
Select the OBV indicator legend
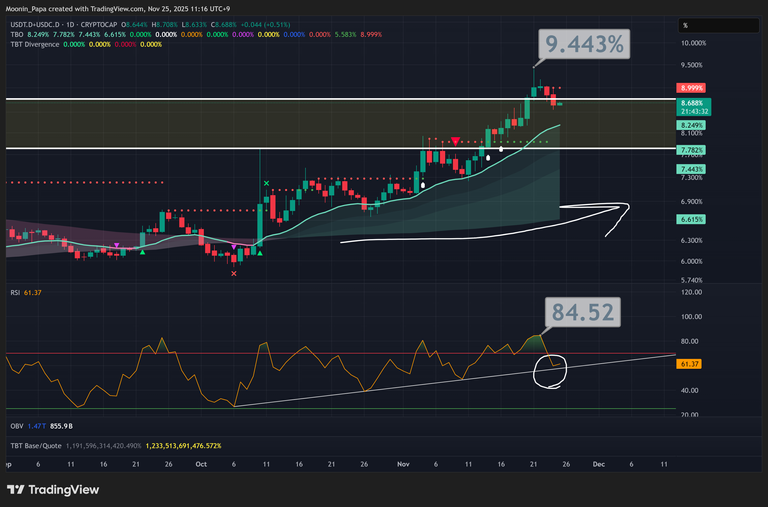coord(16,426)
